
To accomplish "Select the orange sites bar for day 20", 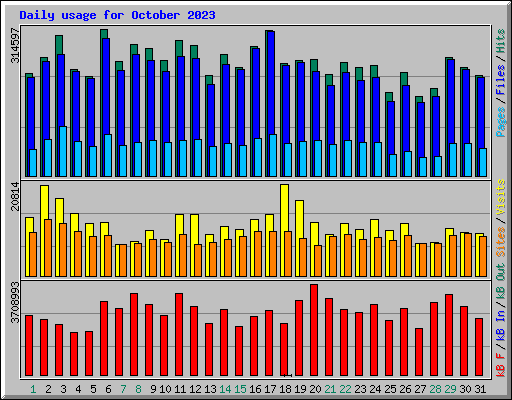I will (318, 261).
